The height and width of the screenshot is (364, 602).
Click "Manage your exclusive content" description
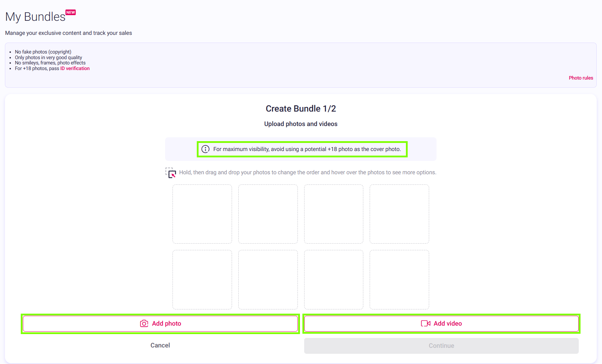(69, 33)
